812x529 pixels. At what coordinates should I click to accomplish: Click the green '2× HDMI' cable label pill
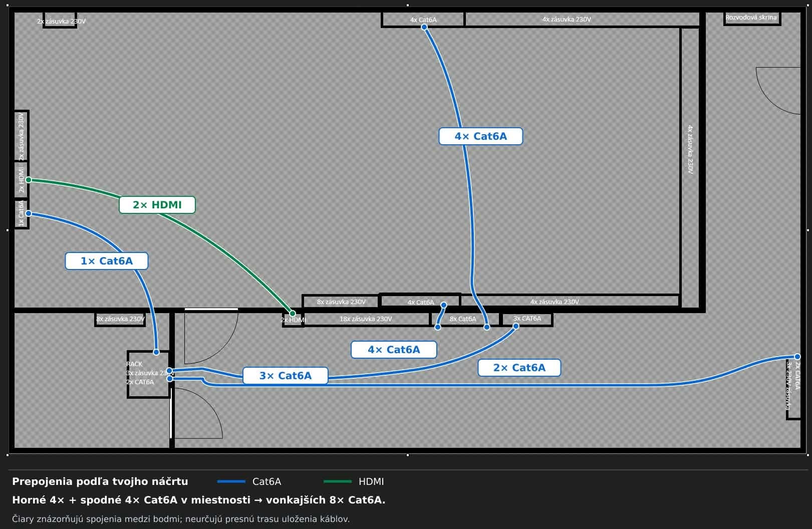point(157,205)
